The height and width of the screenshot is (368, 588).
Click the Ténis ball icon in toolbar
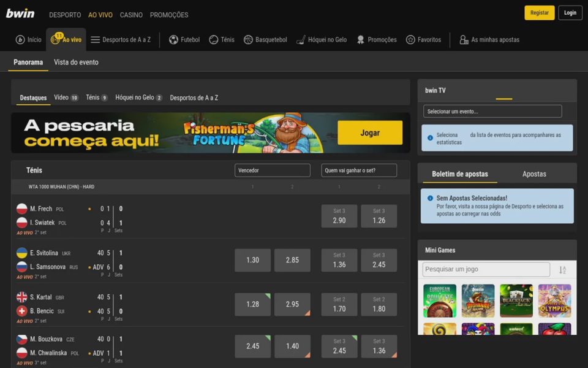(x=213, y=40)
